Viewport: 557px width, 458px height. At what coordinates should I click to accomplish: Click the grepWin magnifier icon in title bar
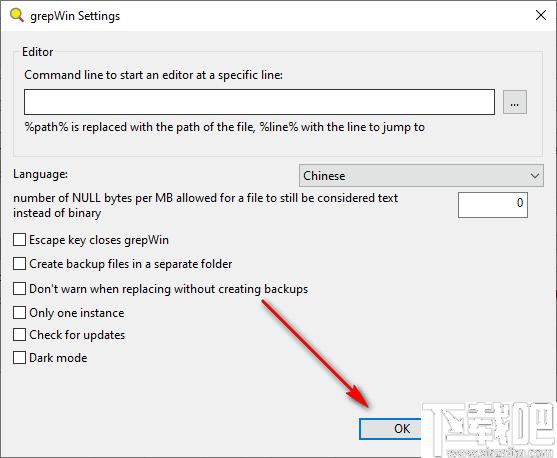(x=17, y=15)
